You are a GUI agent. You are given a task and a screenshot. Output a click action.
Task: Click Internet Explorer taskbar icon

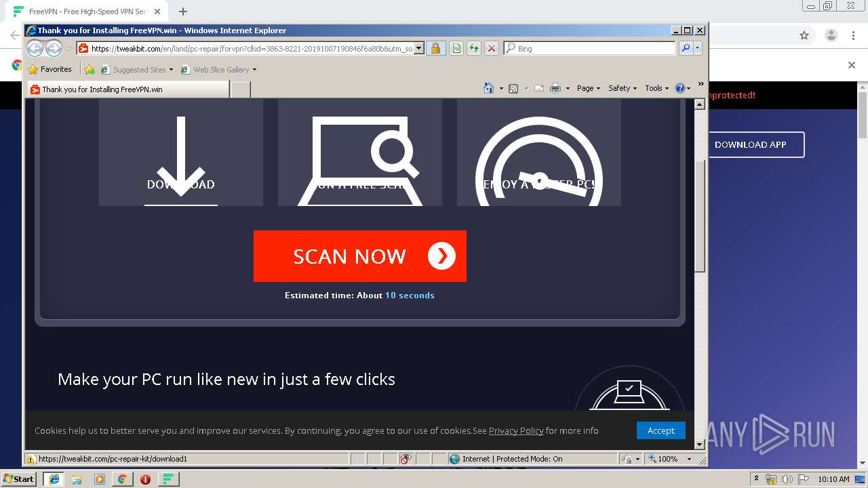tap(54, 479)
